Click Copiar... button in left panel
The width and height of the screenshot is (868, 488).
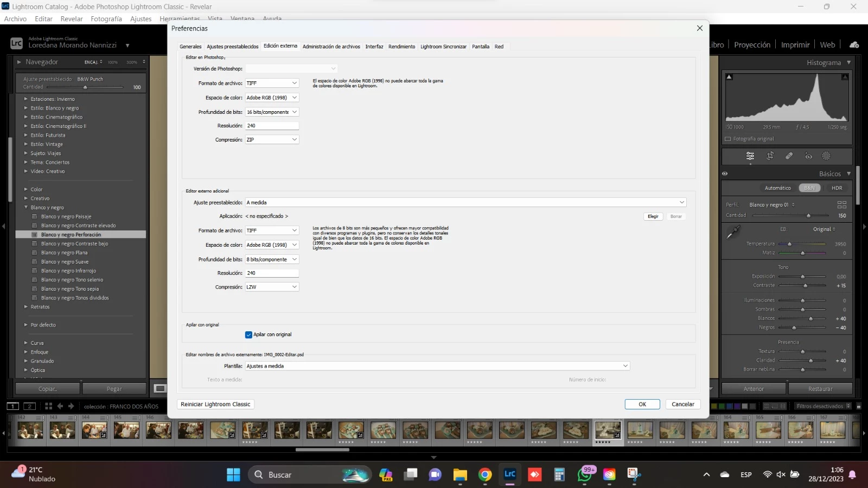(x=48, y=389)
